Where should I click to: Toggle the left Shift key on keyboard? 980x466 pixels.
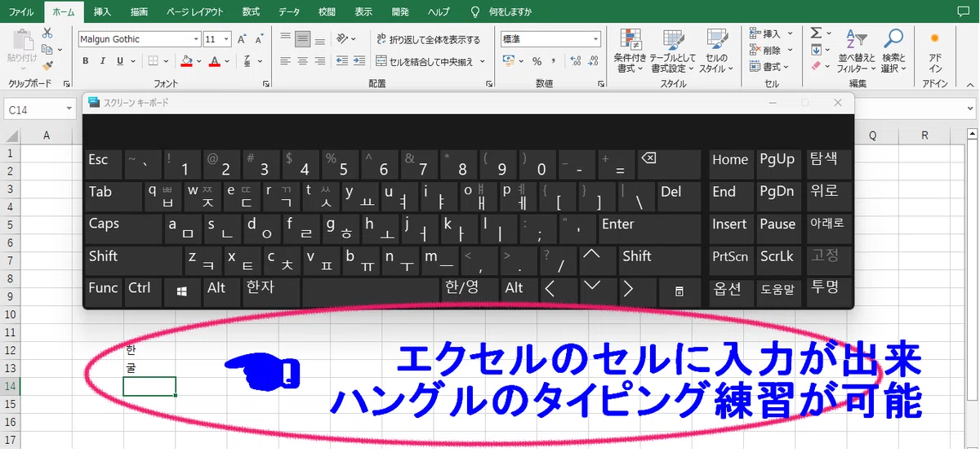[133, 260]
